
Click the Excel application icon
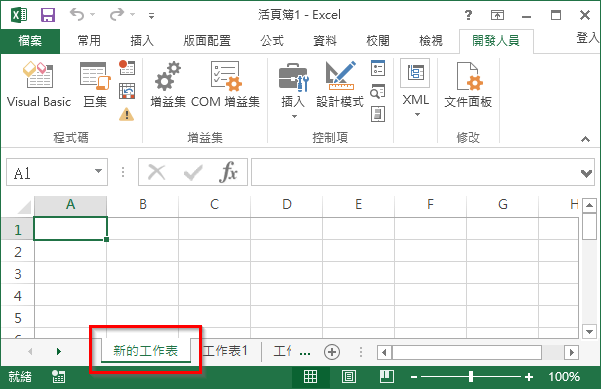(19, 15)
